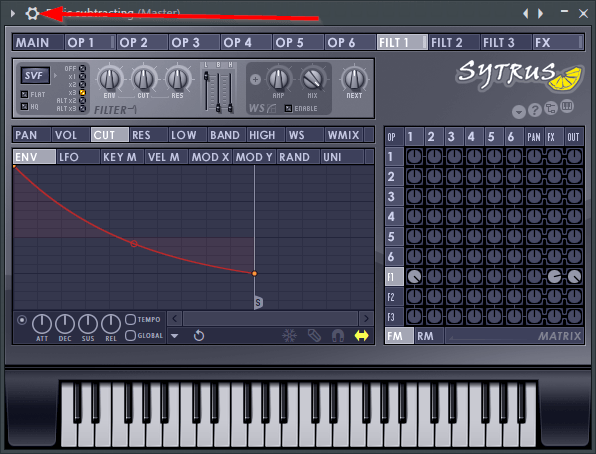Enable the TEMPO checkbox
This screenshot has width=596, height=454.
tap(130, 319)
